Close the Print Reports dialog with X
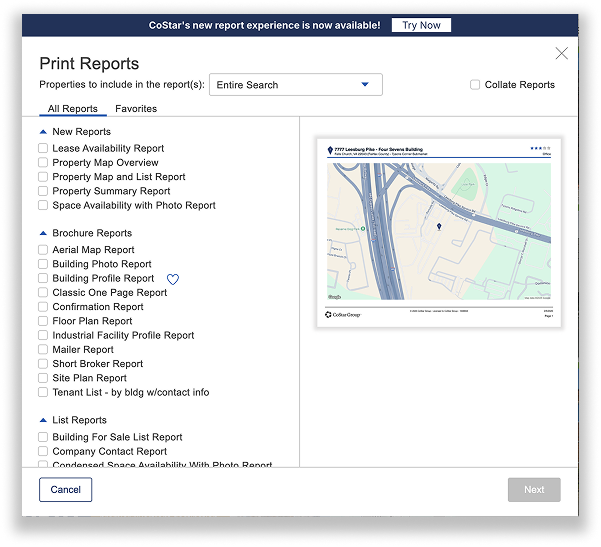The height and width of the screenshot is (547, 601). click(x=562, y=53)
